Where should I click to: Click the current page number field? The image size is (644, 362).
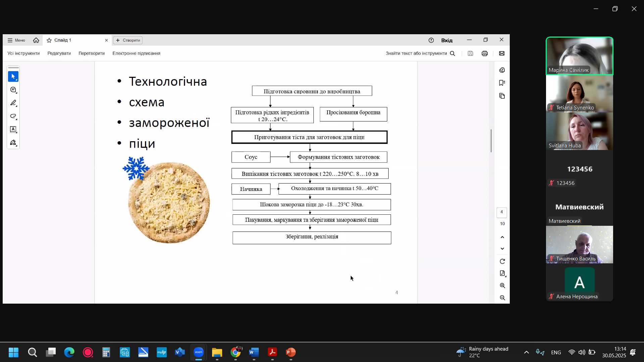pos(502,212)
